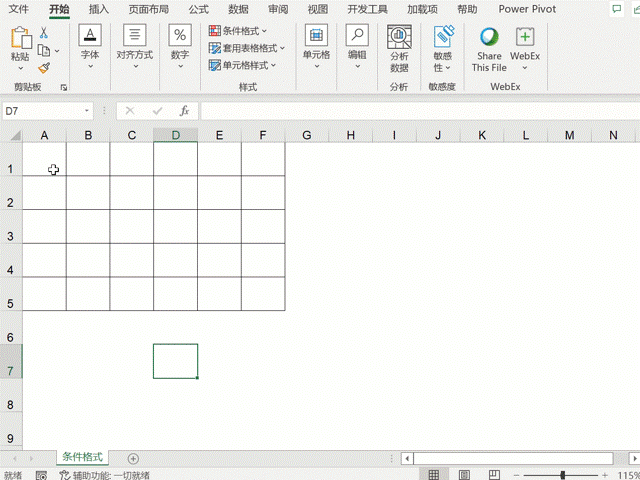Switch to Normal view icon
640x480 pixels.
point(433,475)
